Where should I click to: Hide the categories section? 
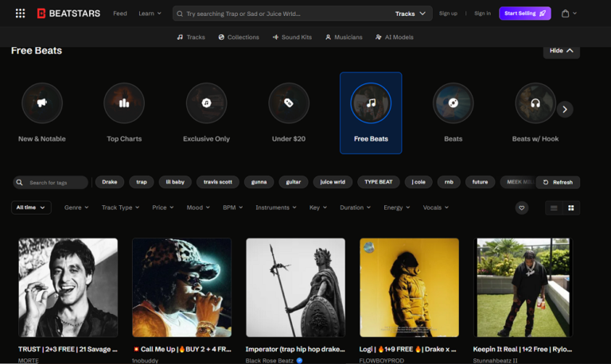(x=562, y=51)
